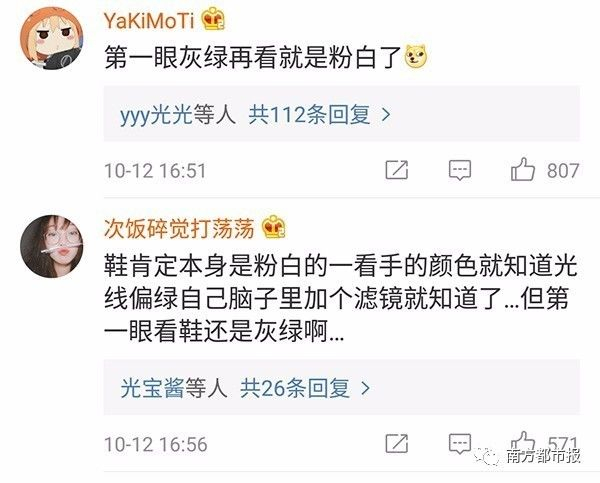Viewport: 600px width, 483px height.
Task: Tap share icon on YaKiMoTi's comment
Action: [397, 170]
